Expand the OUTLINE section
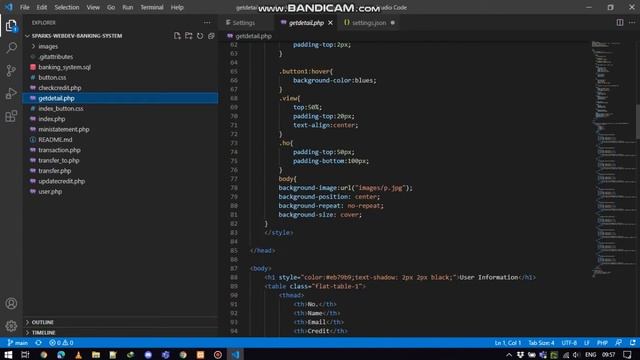Screen dimensions: 640x360 point(42,322)
